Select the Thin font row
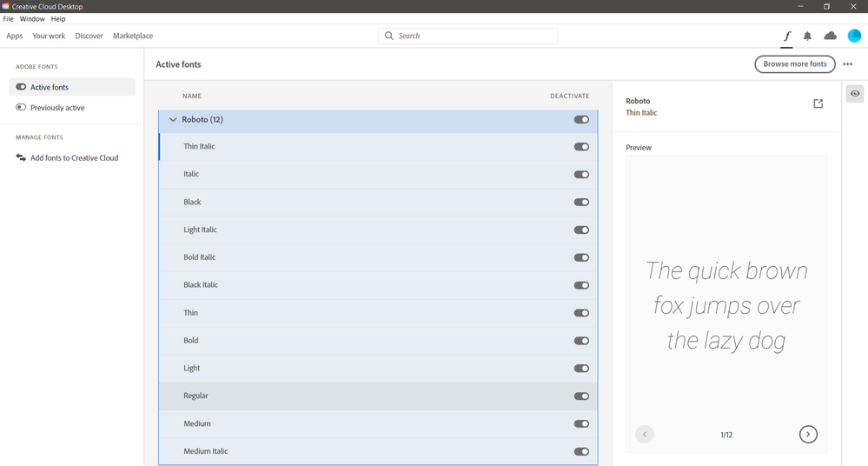The height and width of the screenshot is (466, 868). pos(378,313)
